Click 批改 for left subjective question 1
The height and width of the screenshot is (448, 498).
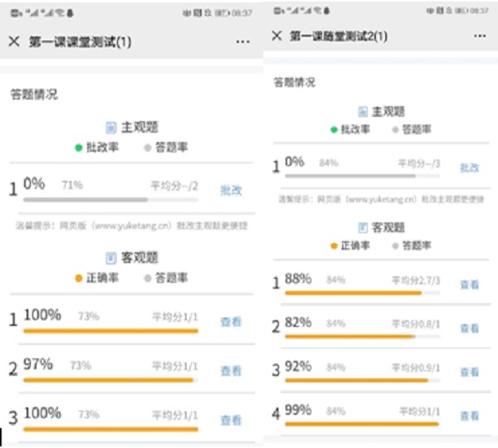point(232,189)
